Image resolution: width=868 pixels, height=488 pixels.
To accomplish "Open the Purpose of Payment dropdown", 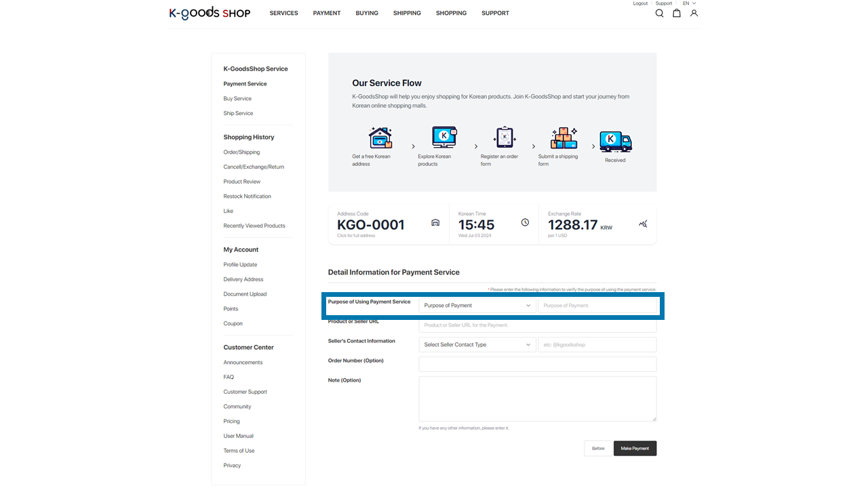I will coord(477,306).
